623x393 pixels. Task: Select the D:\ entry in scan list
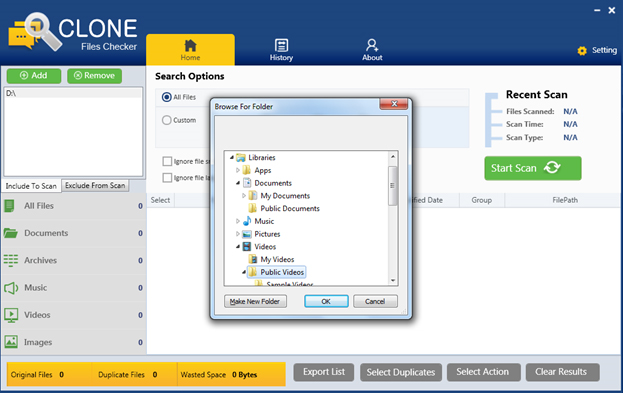point(73,93)
